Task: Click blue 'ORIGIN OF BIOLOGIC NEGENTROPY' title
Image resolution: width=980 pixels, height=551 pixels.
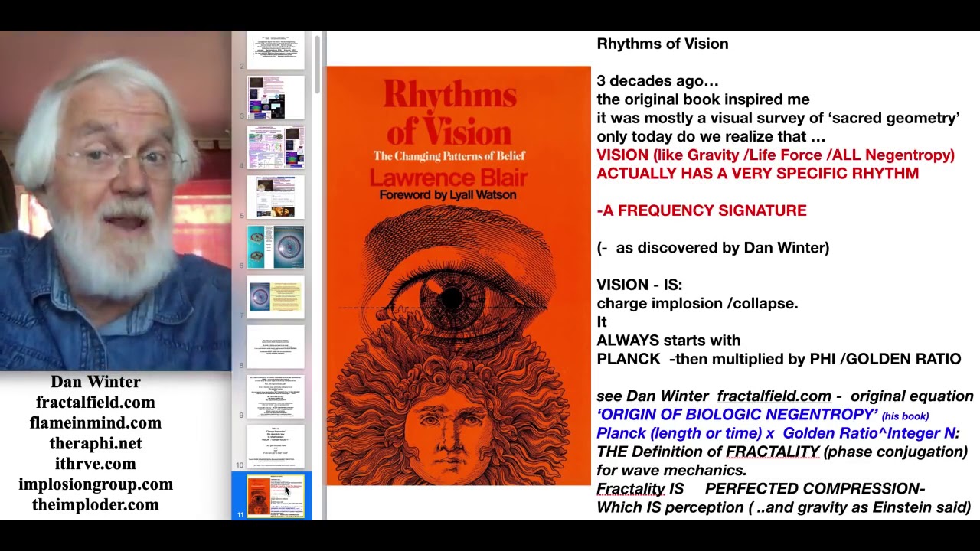Action: pos(737,415)
